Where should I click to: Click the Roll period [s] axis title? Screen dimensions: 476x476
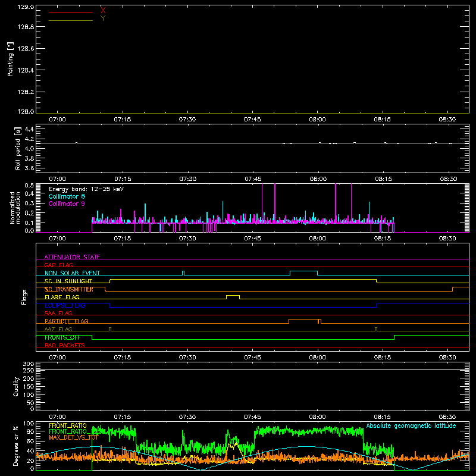(x=18, y=148)
